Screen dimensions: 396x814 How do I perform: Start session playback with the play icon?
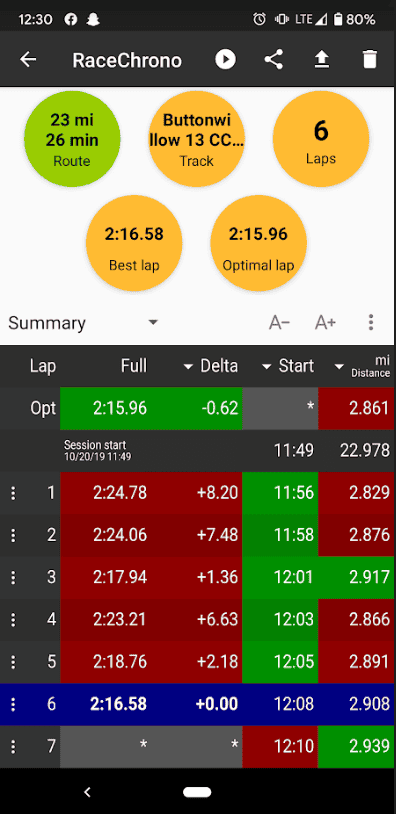(225, 60)
